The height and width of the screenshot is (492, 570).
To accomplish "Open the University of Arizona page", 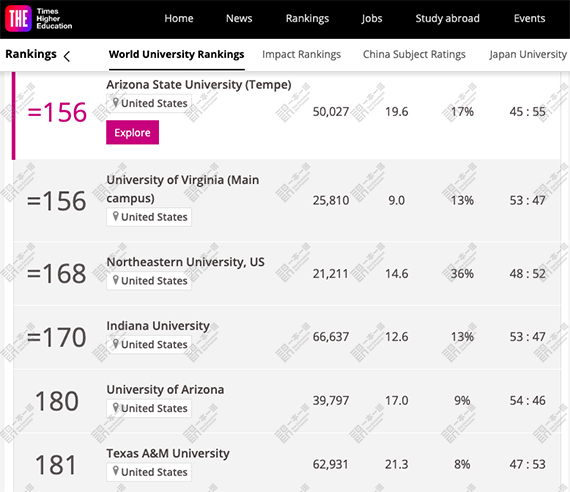I will (x=165, y=389).
